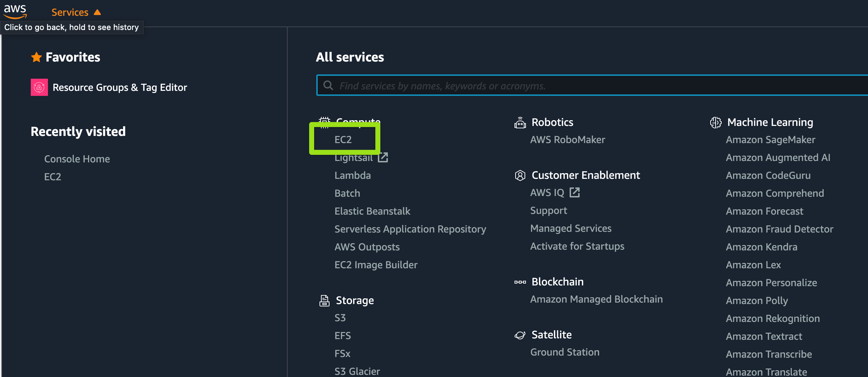This screenshot has height=377, width=868.
Task: Click the Customer Enablement icon
Action: pyautogui.click(x=520, y=175)
